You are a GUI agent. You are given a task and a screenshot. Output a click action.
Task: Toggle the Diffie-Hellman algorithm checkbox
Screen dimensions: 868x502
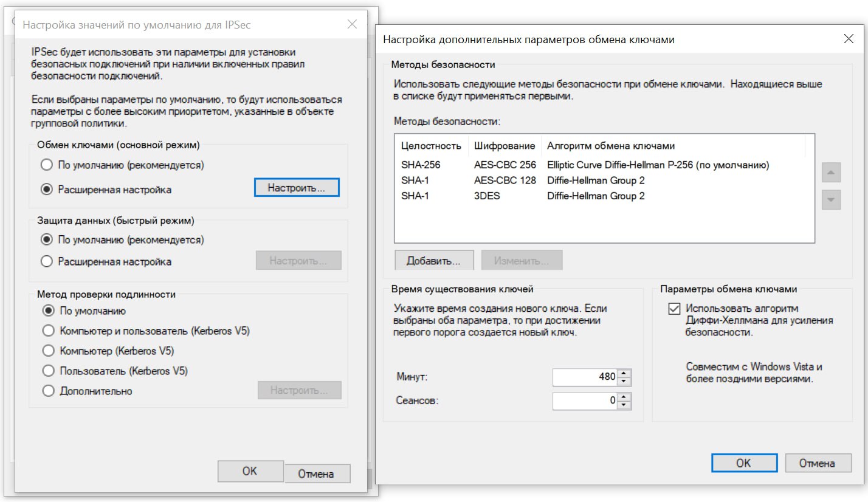673,309
